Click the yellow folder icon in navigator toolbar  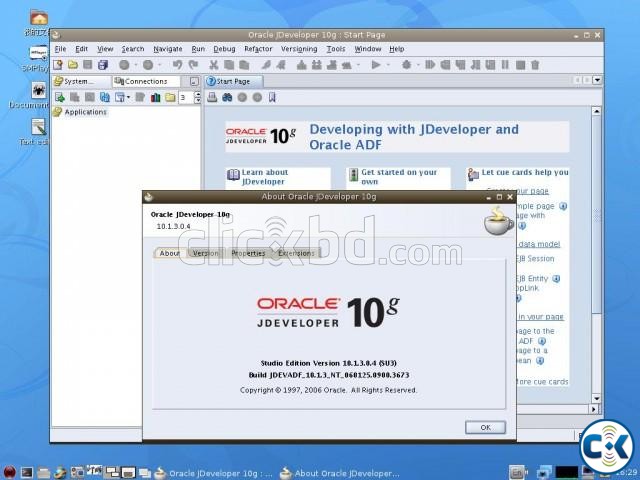pos(170,97)
